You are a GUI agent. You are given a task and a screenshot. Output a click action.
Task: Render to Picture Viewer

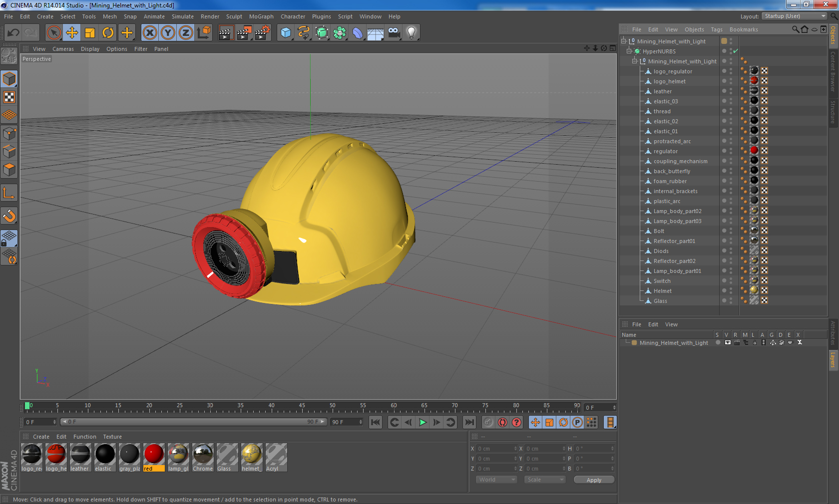coord(244,33)
